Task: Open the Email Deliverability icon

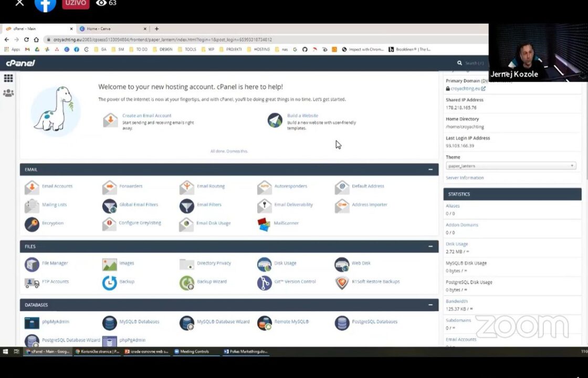Action: point(265,205)
